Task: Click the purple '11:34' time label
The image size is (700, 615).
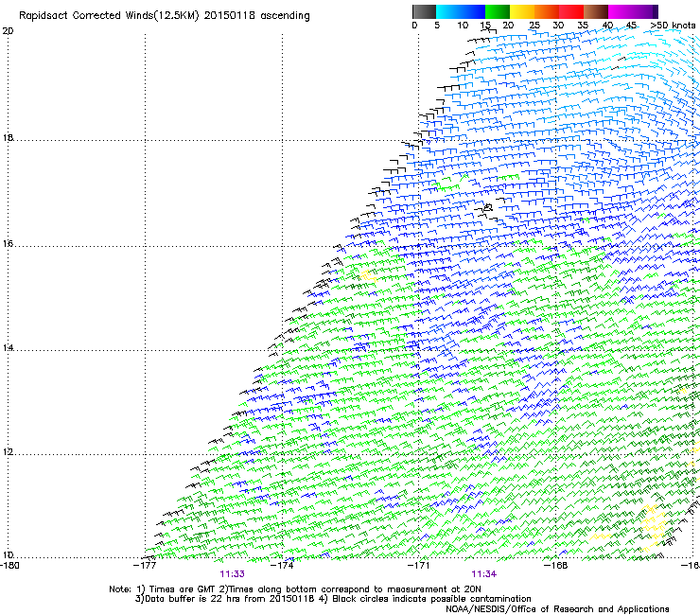Action: (484, 574)
